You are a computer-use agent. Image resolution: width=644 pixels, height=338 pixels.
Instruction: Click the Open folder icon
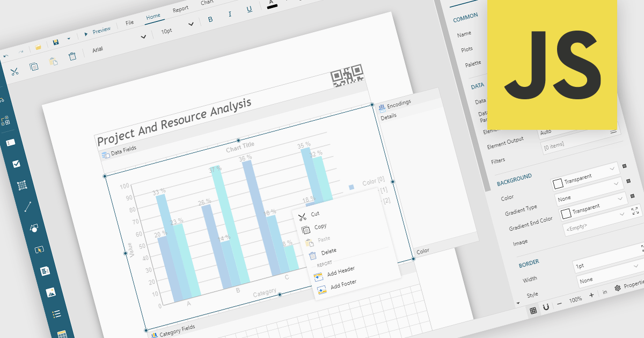[x=39, y=47]
